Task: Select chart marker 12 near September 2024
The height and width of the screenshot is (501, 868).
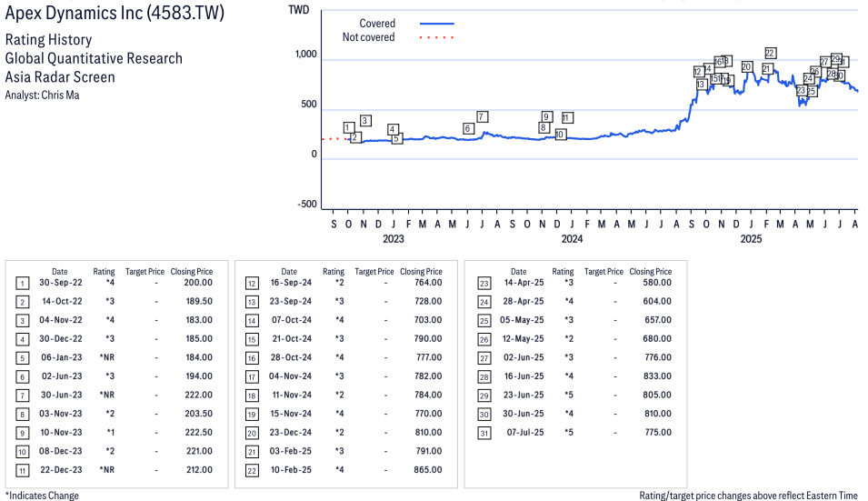Action: (x=699, y=72)
